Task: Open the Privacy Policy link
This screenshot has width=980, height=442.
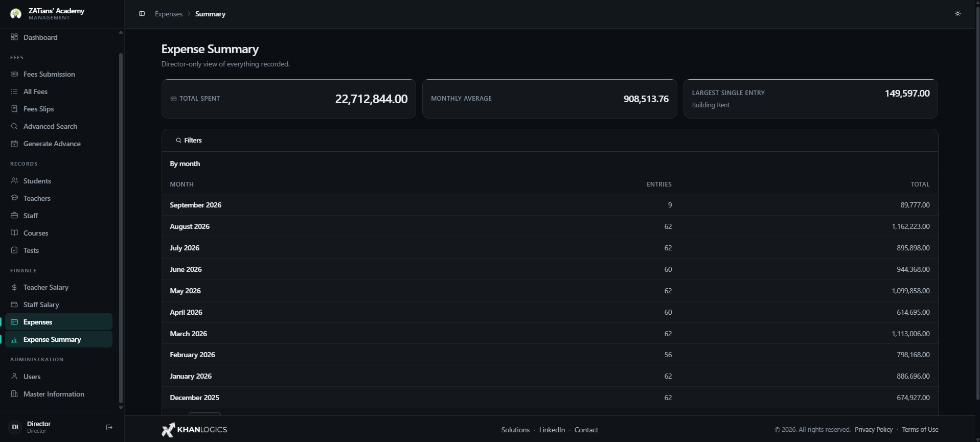Action: pyautogui.click(x=874, y=430)
